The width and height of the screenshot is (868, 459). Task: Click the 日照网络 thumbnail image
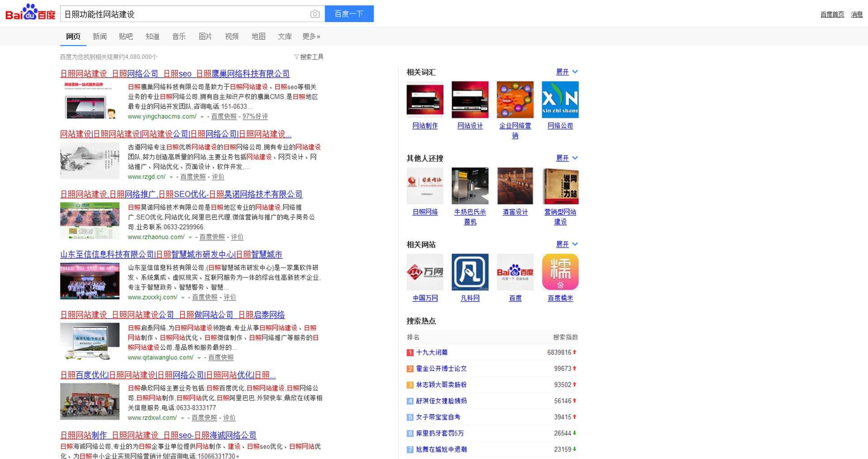pos(425,186)
